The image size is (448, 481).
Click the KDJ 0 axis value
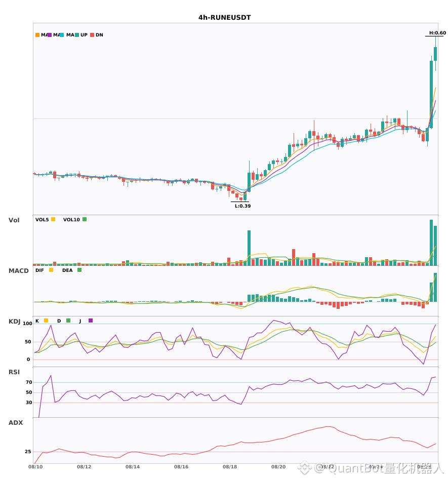click(x=28, y=359)
